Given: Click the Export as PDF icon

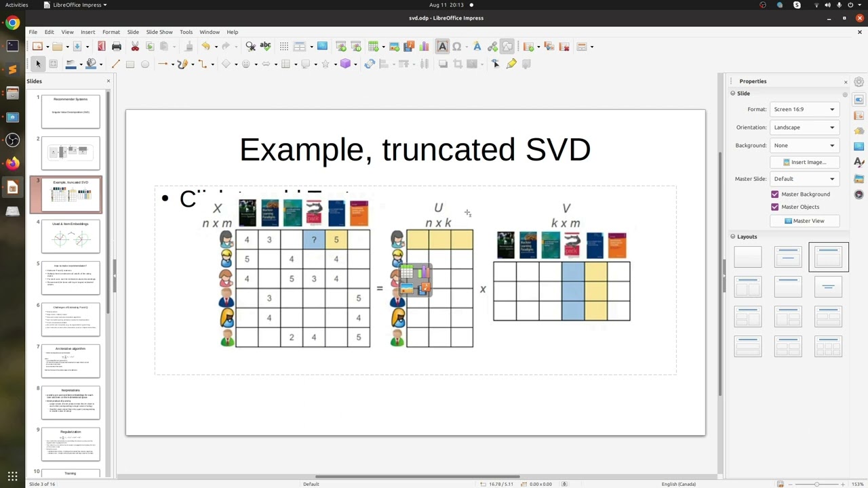Looking at the screenshot, I should 102,46.
